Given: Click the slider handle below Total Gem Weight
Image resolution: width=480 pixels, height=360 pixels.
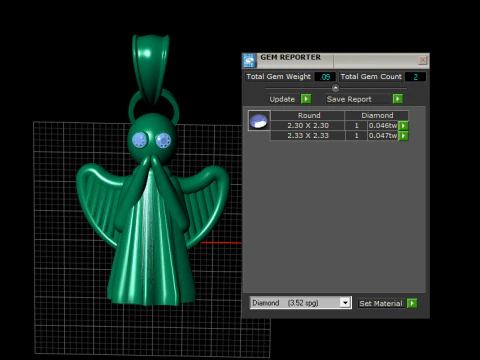Looking at the screenshot, I should [x=336, y=88].
